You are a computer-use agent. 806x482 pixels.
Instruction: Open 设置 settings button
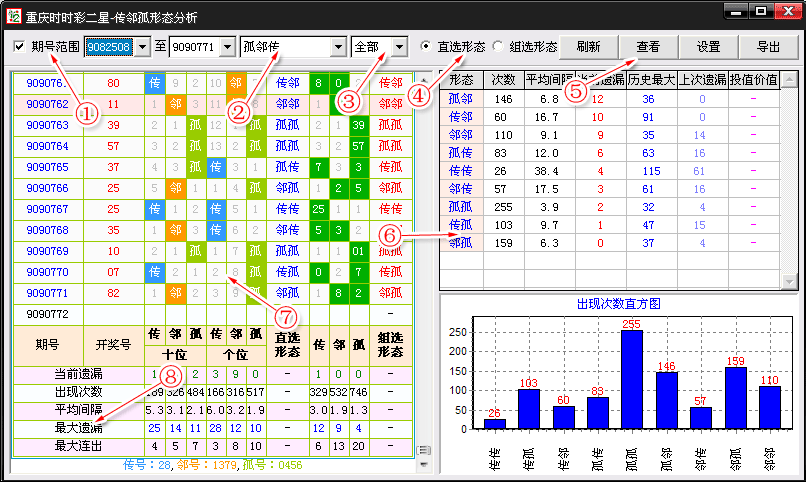pos(708,47)
